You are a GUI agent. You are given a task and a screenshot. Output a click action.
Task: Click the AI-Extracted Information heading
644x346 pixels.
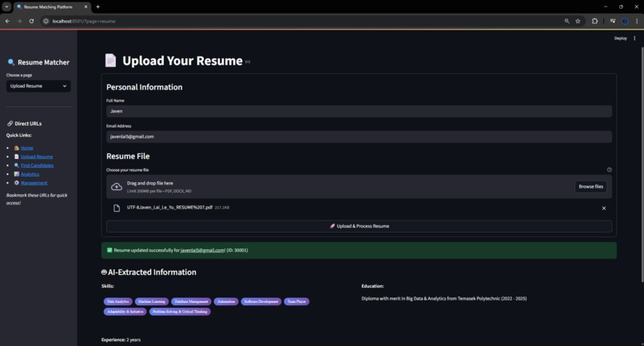point(149,272)
